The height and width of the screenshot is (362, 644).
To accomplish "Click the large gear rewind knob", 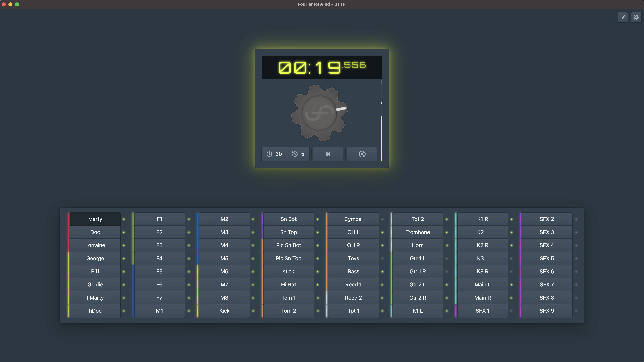I will (x=319, y=113).
